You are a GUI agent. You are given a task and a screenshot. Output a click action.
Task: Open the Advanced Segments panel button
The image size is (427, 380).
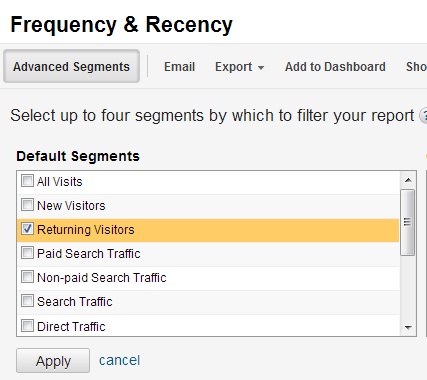coord(71,66)
